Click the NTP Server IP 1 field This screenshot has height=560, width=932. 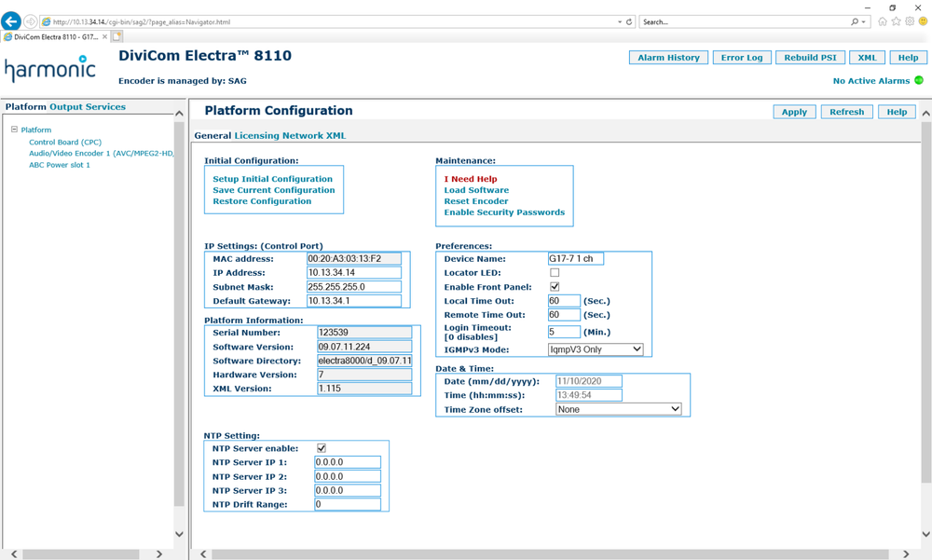click(x=347, y=462)
